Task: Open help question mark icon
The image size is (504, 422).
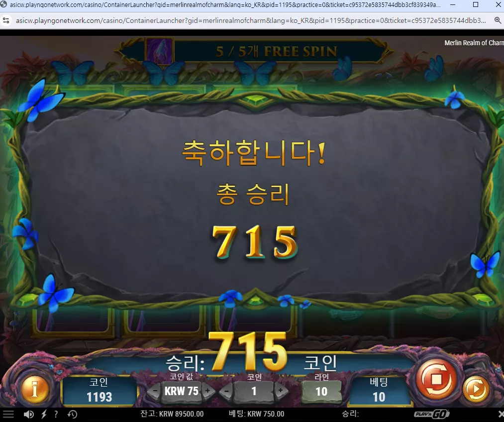Action: 56,414
